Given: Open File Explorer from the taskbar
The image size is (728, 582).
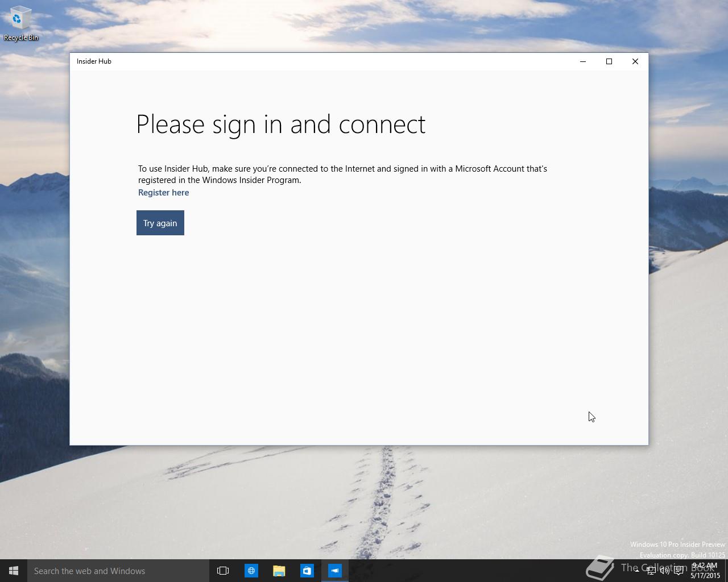Looking at the screenshot, I should 279,571.
